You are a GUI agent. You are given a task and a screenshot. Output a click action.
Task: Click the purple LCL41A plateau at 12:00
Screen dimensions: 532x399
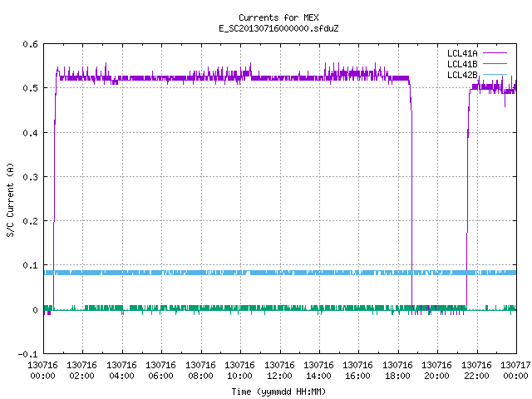pos(280,78)
